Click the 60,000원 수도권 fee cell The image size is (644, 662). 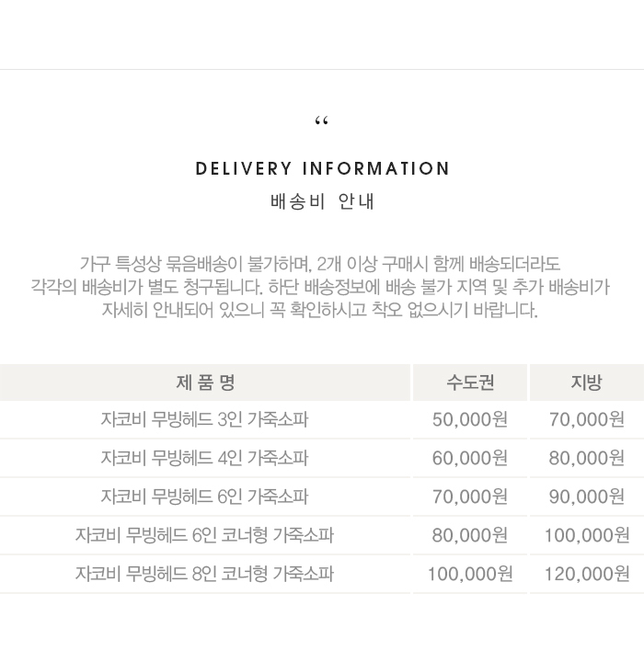point(470,458)
